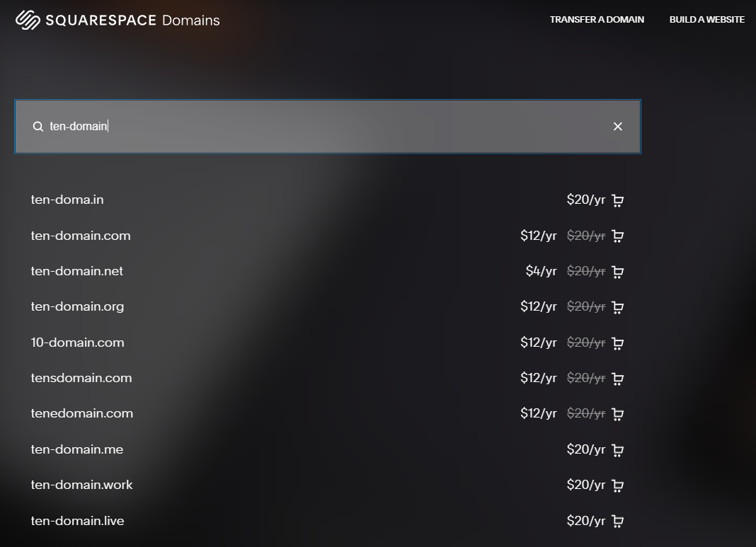Add ten-domain.me to cart
756x547 pixels.
(x=618, y=449)
